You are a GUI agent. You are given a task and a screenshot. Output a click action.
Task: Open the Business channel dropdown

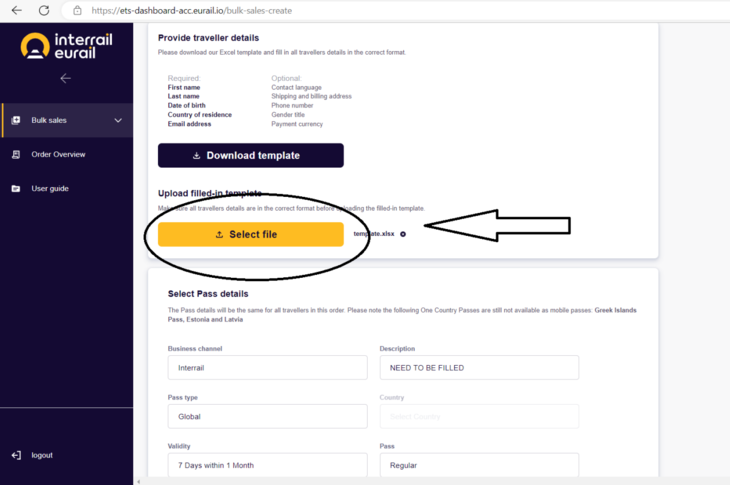coord(268,368)
